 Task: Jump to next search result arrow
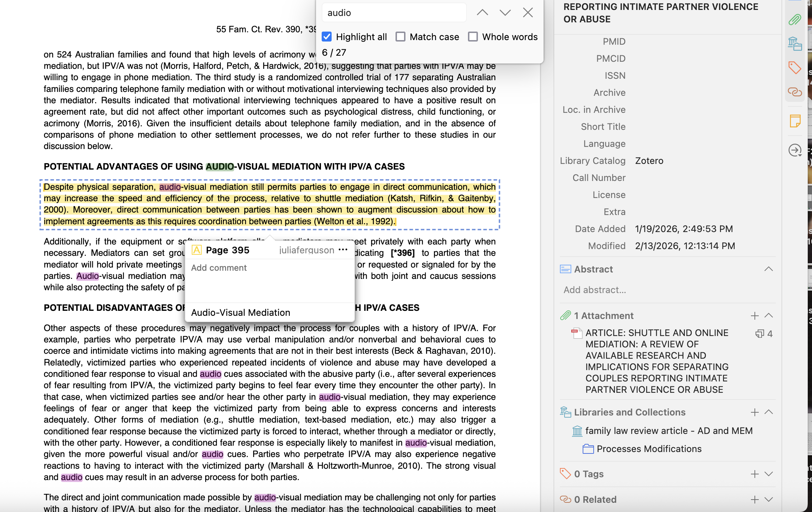[505, 13]
